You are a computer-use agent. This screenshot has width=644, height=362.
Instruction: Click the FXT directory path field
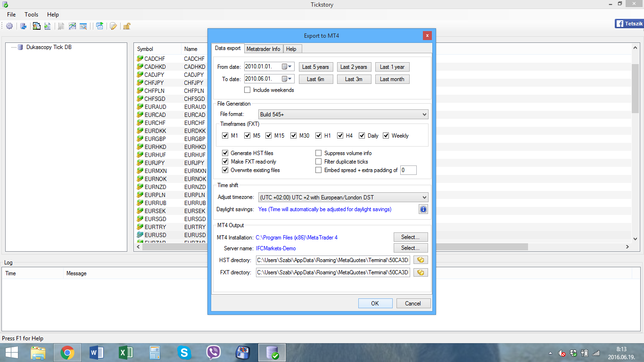pos(333,272)
